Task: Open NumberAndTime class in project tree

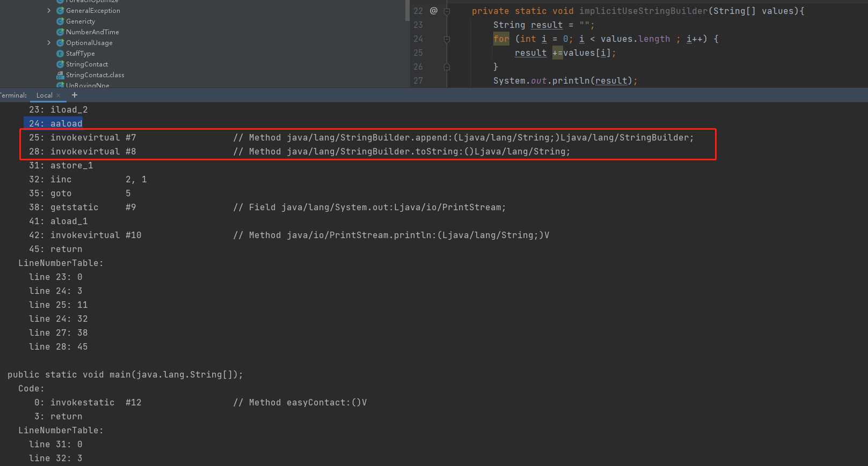Action: [92, 32]
